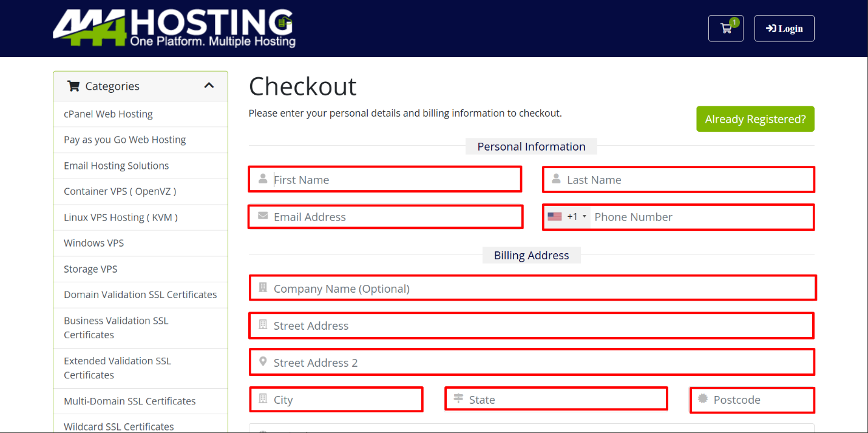Collapse the Categories panel chevron
Viewport: 868px width, 433px height.
[209, 86]
